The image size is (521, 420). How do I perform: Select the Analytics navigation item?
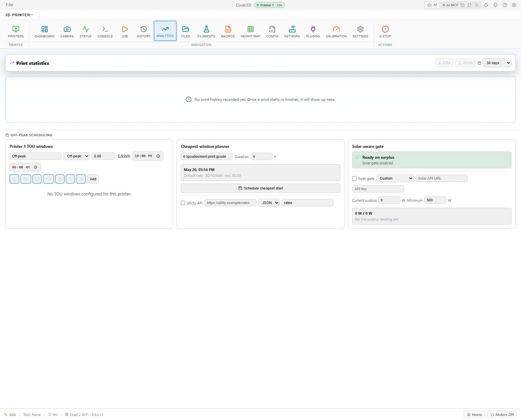[x=165, y=31]
